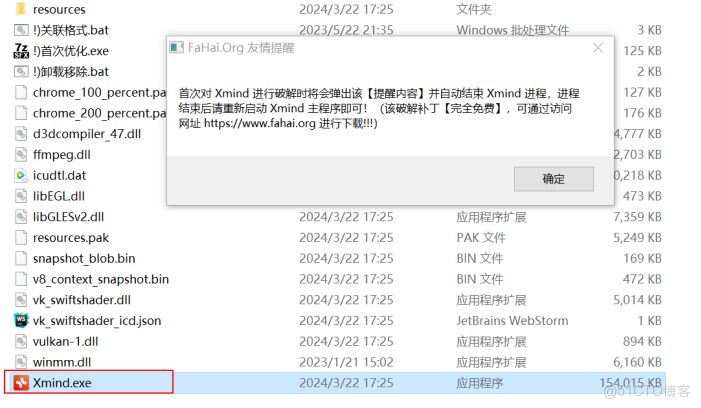Click the 确定 button in the dialog
The width and height of the screenshot is (701, 408).
(553, 179)
